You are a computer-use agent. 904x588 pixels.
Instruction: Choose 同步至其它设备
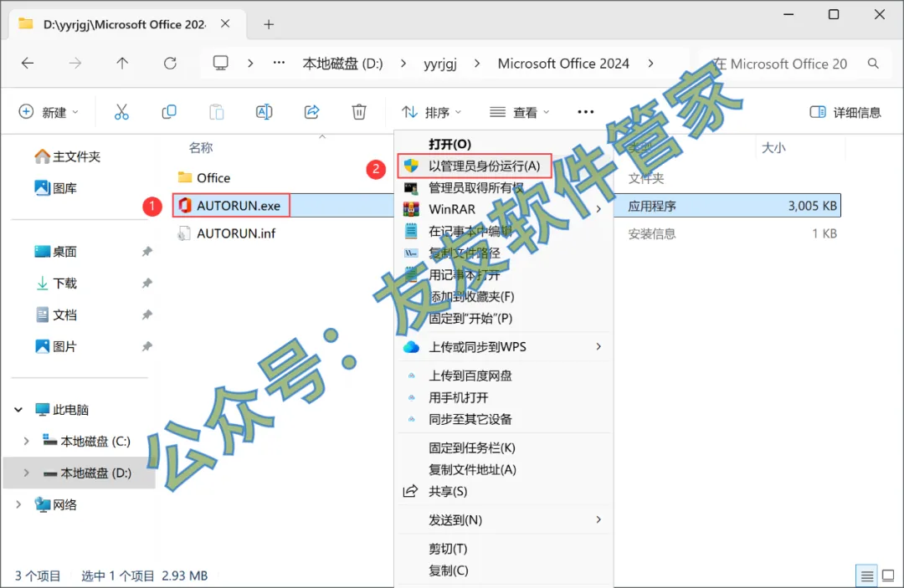coord(503,419)
